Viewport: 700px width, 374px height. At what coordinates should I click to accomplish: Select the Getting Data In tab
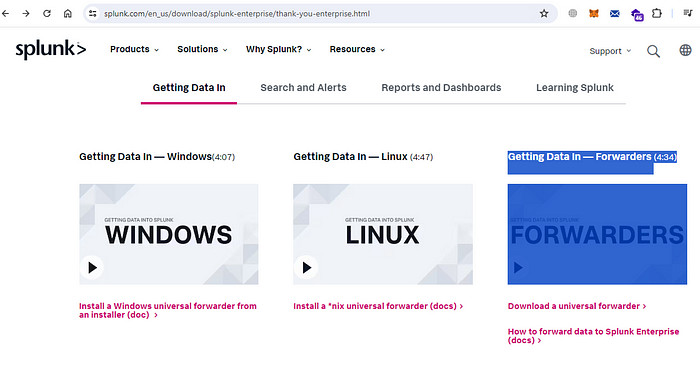pyautogui.click(x=189, y=88)
